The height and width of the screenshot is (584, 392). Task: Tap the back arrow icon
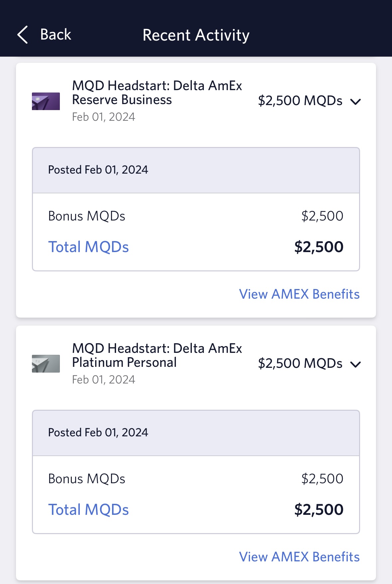coord(23,35)
